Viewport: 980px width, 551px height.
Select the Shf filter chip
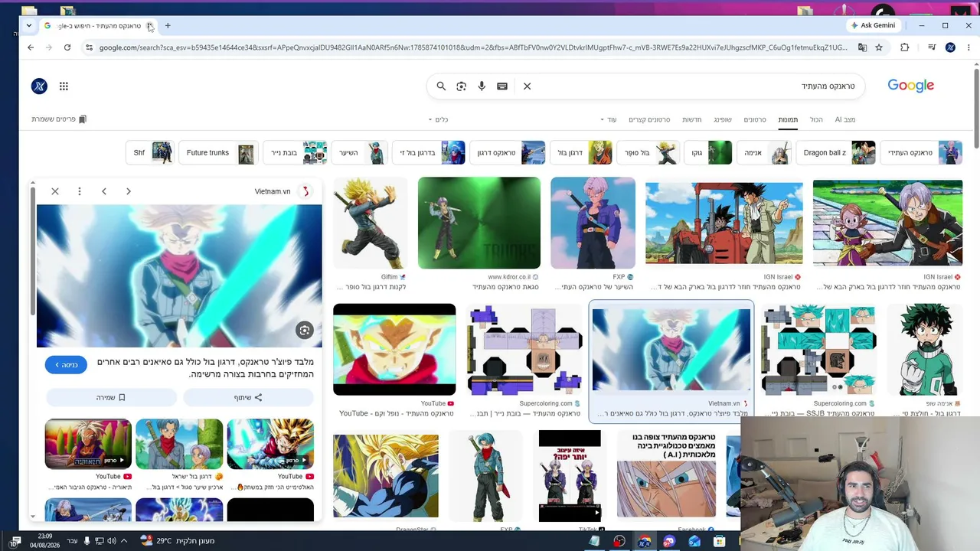point(150,153)
